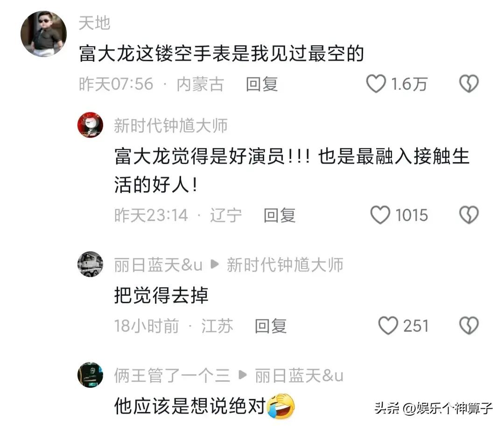Dislike the 把觉得去掉 comment
The image size is (504, 426).
[x=469, y=326]
